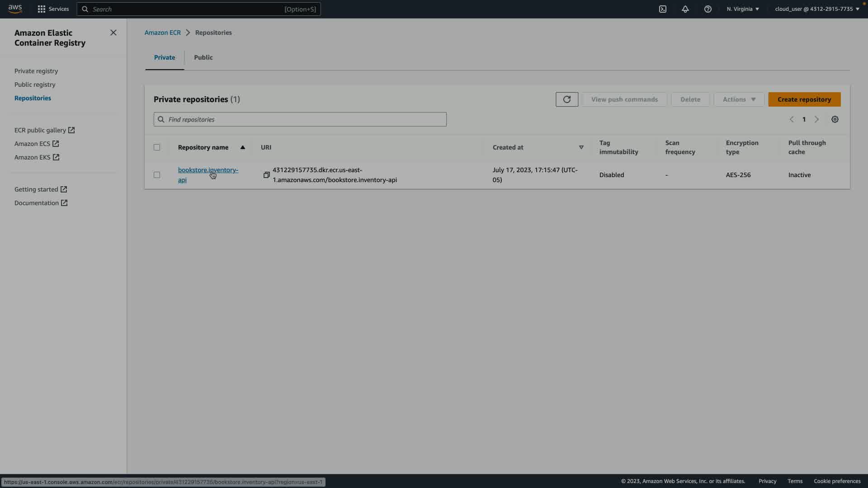Image resolution: width=868 pixels, height=488 pixels.
Task: Open table preferences gear icon
Action: tap(835, 119)
